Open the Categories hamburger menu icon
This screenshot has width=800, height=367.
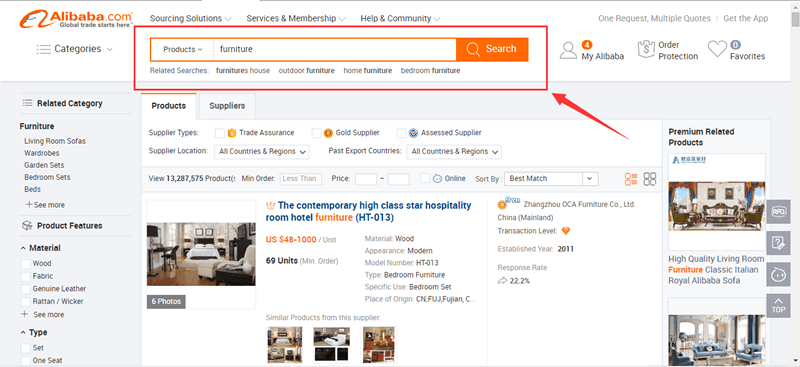tap(43, 49)
